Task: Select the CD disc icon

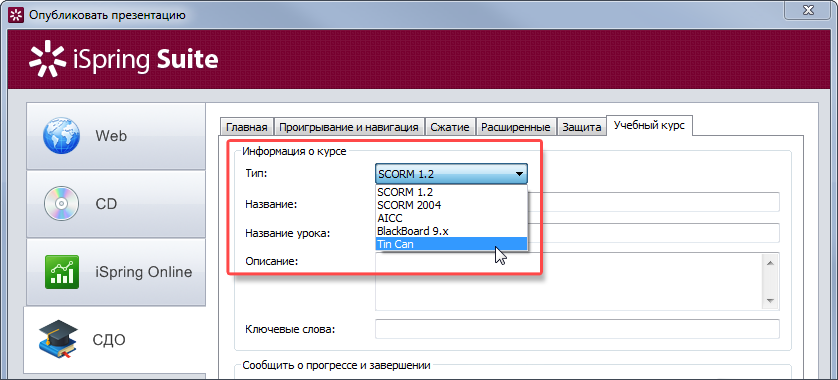Action: [x=61, y=204]
